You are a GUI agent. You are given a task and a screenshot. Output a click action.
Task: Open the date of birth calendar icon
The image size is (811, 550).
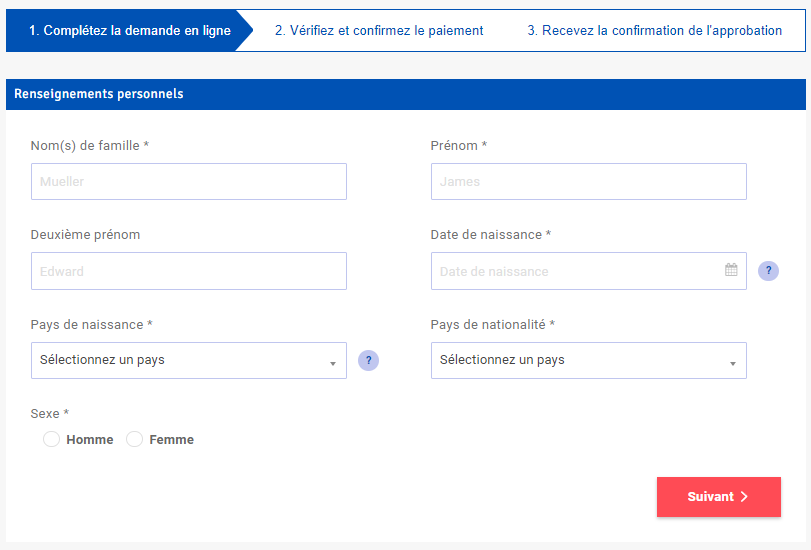731,270
